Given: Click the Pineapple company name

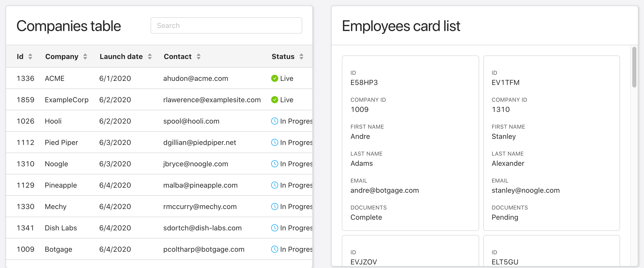Looking at the screenshot, I should click(61, 185).
